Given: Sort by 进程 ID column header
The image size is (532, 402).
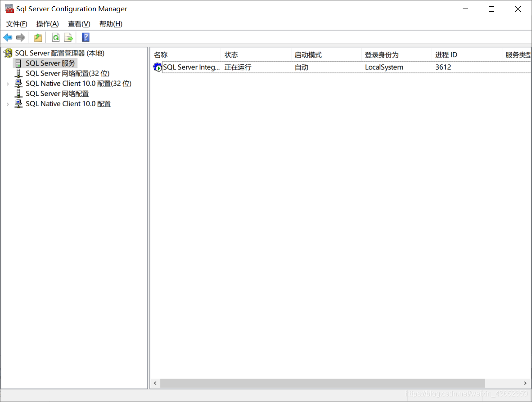Looking at the screenshot, I should (467, 55).
